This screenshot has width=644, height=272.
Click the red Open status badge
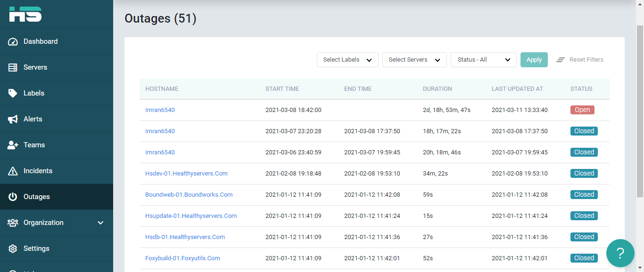click(582, 110)
